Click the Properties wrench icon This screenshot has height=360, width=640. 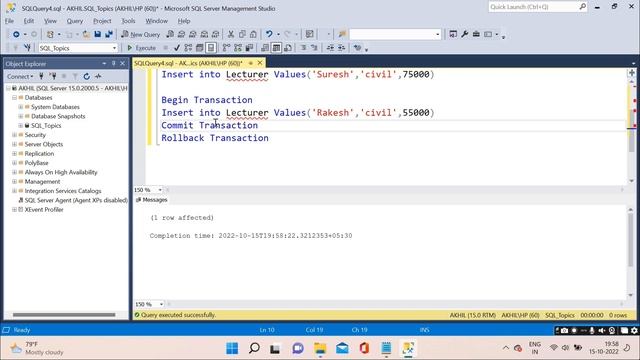464,34
